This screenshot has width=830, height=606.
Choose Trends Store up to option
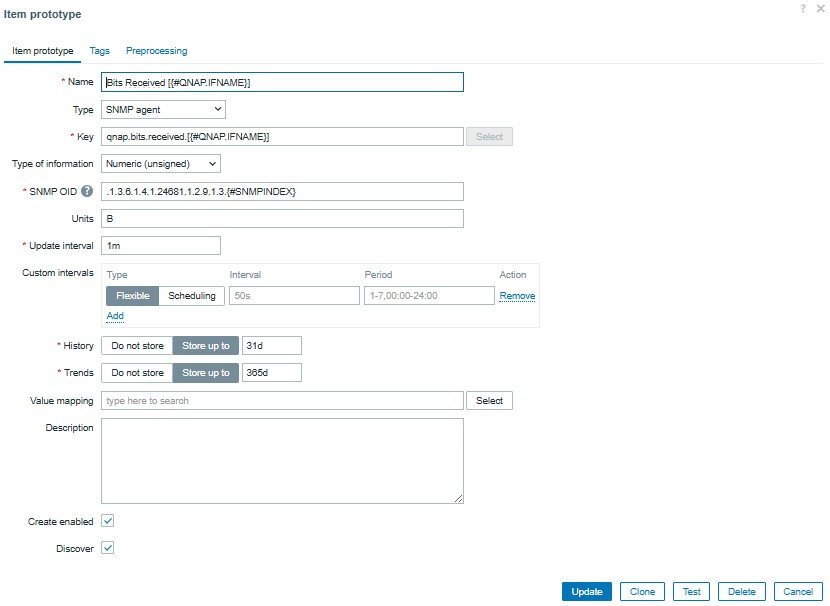[x=206, y=373]
